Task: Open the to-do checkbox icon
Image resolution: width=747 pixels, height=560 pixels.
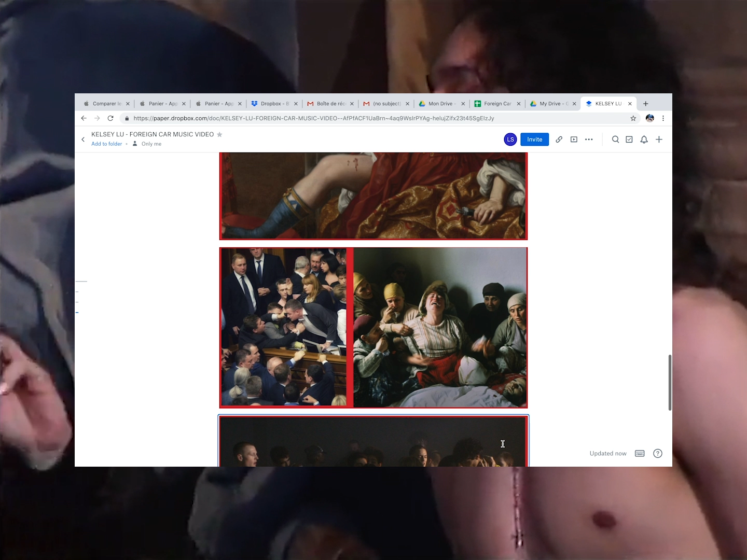Action: click(629, 139)
